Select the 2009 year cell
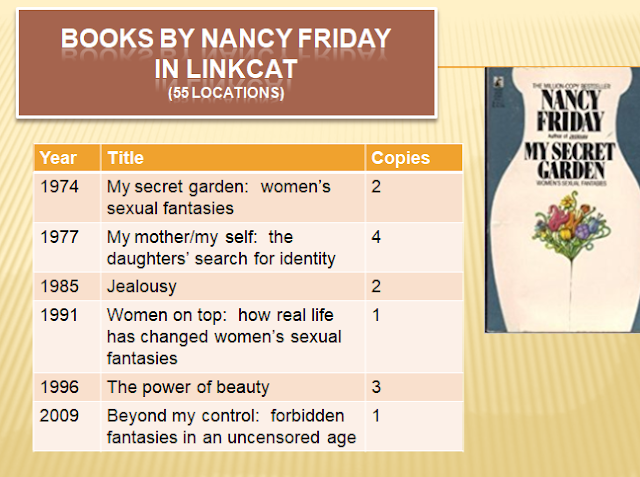 pos(67,426)
